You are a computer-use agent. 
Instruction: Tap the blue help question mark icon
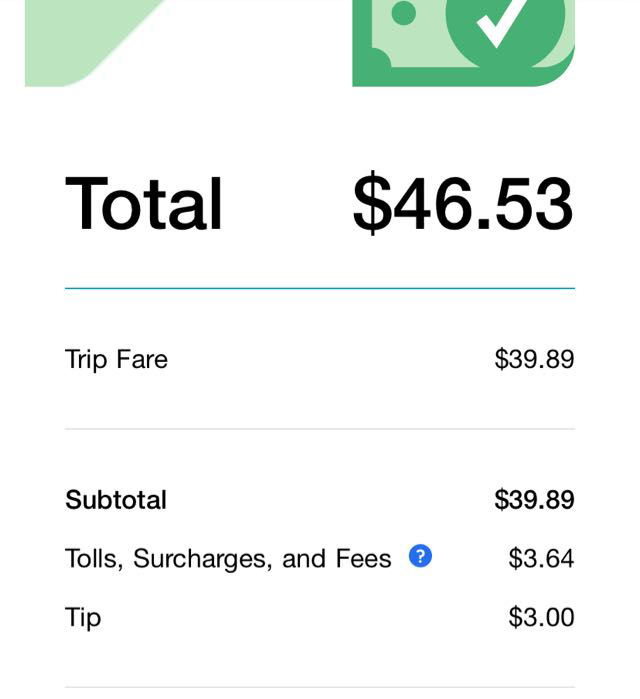[x=420, y=556]
